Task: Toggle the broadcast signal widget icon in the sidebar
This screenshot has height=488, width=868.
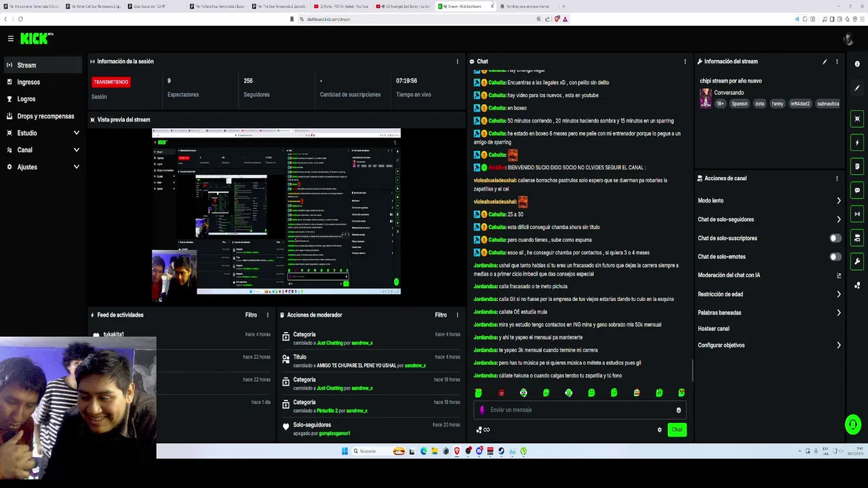Action: click(x=857, y=213)
